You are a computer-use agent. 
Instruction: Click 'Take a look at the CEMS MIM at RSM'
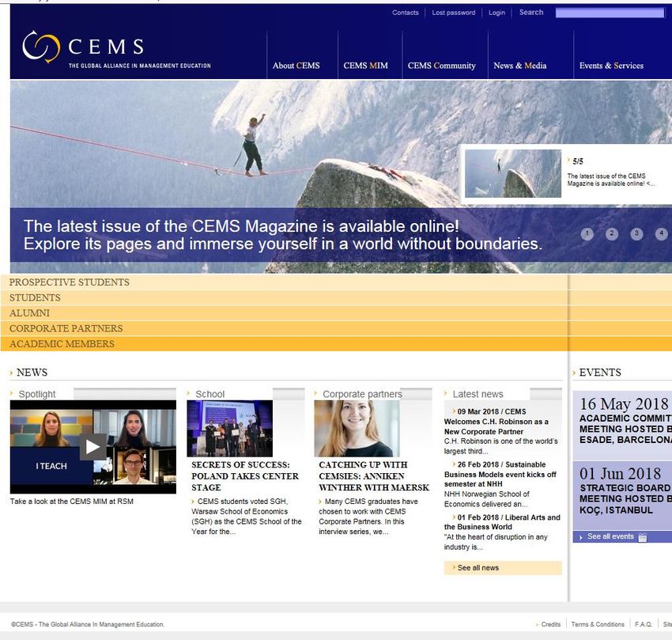tap(72, 501)
